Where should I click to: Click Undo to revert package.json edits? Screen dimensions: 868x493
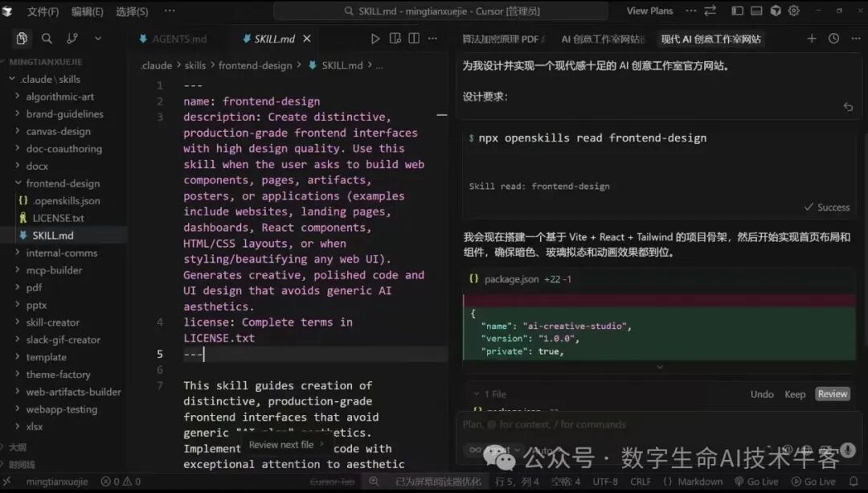tap(761, 394)
